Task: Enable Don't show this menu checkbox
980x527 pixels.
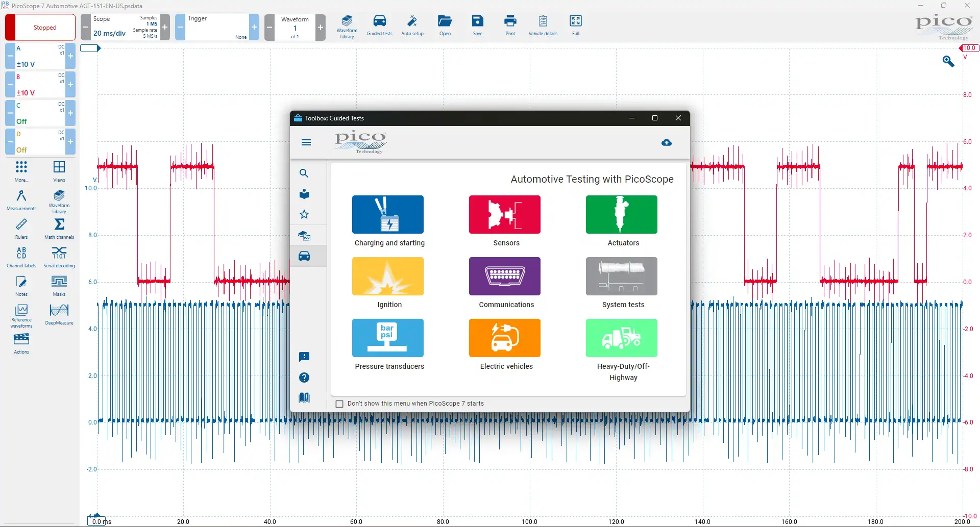Action: coord(339,404)
